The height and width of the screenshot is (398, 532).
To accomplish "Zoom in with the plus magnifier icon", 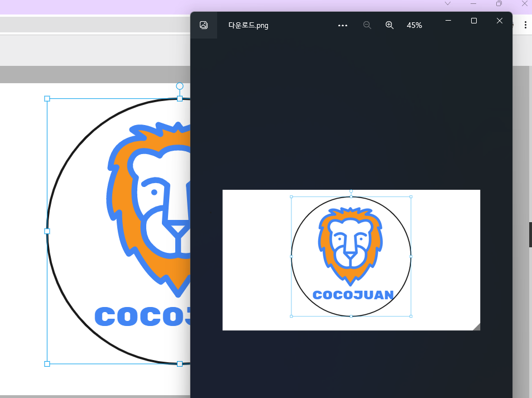I will point(390,25).
